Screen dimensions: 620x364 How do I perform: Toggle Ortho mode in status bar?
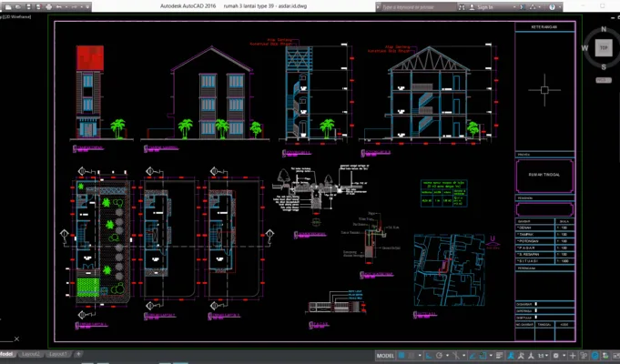tap(429, 356)
